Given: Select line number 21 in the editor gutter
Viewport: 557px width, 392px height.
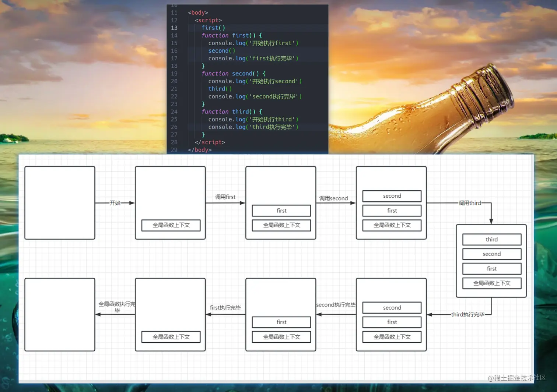Looking at the screenshot, I should (174, 89).
